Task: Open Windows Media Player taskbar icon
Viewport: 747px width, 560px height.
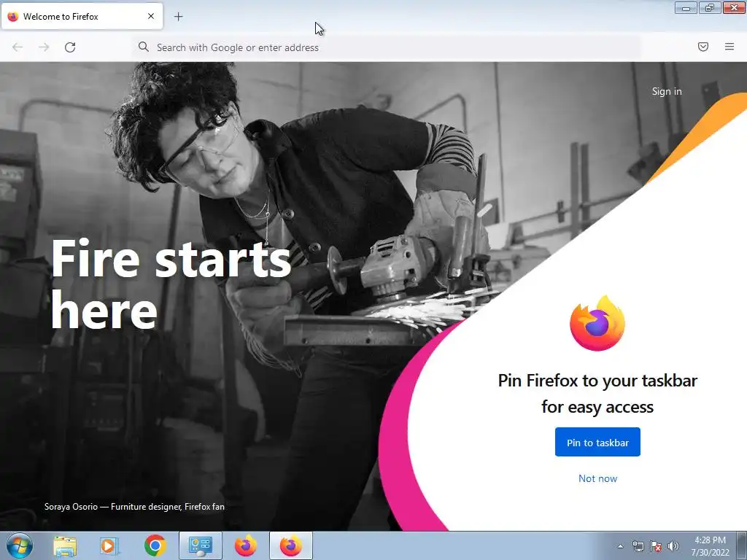Action: point(109,546)
